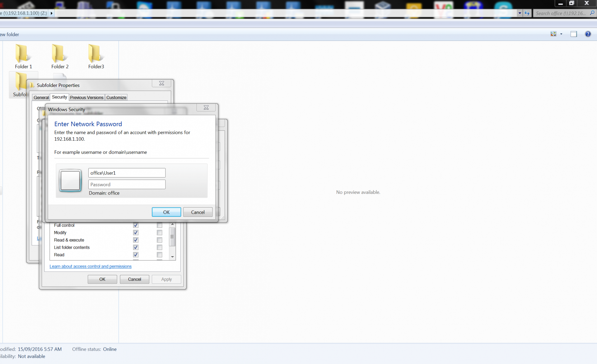Expand the view options dropdown arrow
The width and height of the screenshot is (597, 364).
point(561,34)
